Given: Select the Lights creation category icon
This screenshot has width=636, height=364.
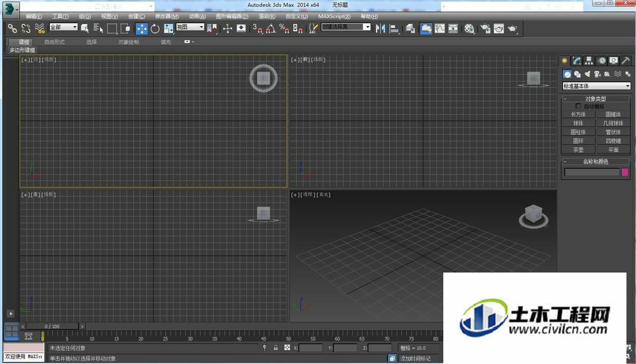Looking at the screenshot, I should 587,74.
